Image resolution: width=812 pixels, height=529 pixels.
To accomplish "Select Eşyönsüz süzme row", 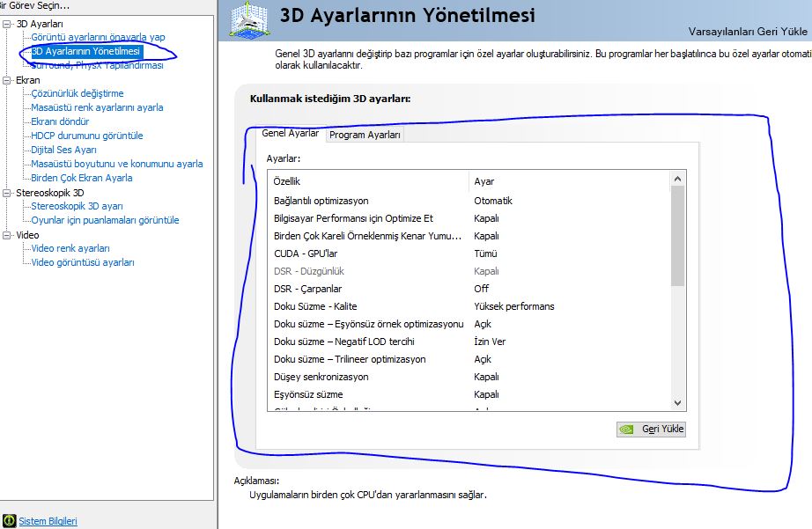I will pyautogui.click(x=469, y=394).
